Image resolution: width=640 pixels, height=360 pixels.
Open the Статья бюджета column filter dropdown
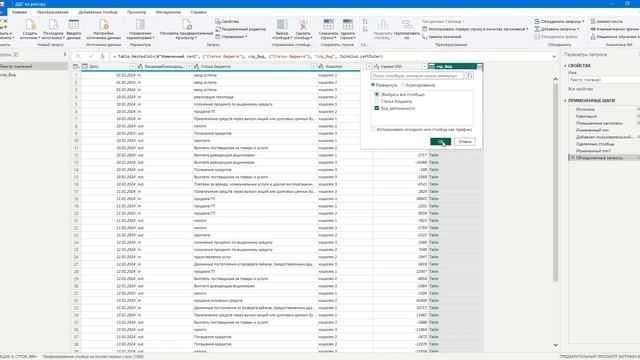click(x=313, y=66)
